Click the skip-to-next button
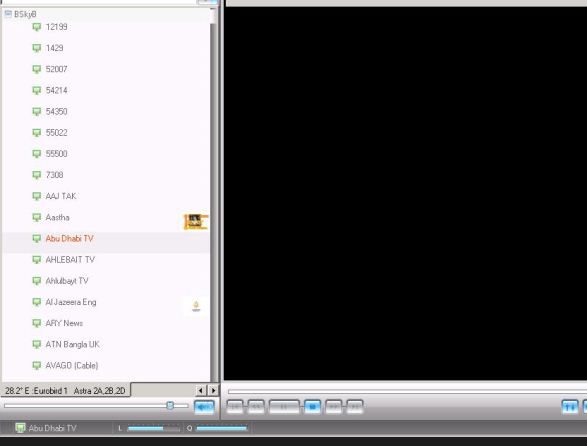This screenshot has width=587, height=446. [355, 407]
